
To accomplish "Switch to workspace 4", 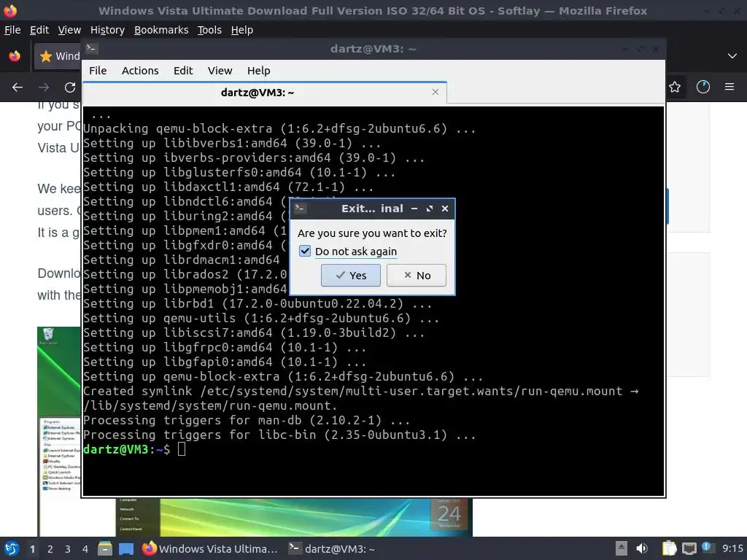I will [x=85, y=549].
